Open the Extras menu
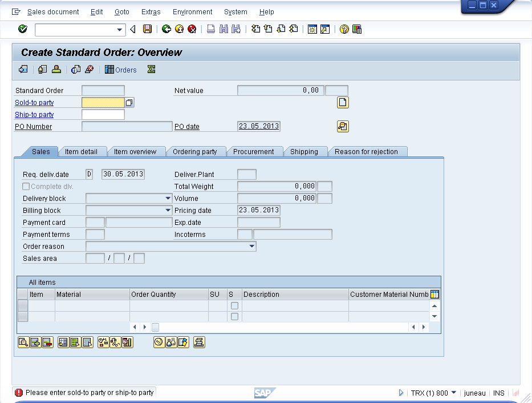Viewport: 532px width, 403px height. tap(151, 12)
